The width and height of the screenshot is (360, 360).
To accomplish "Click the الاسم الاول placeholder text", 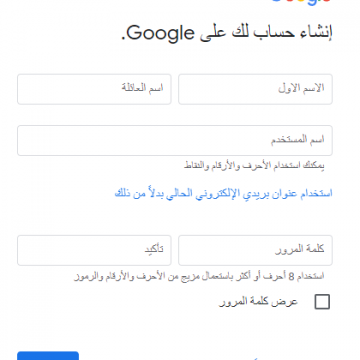I will tap(301, 89).
